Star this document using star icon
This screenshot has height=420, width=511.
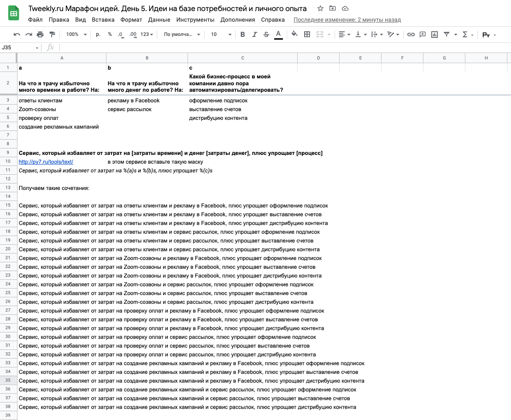coord(320,8)
